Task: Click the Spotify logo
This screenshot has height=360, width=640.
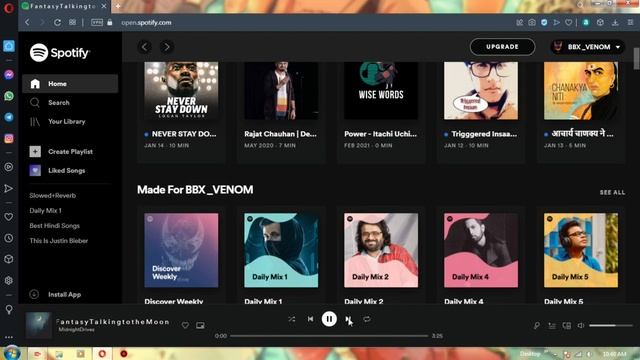Action: [60, 53]
